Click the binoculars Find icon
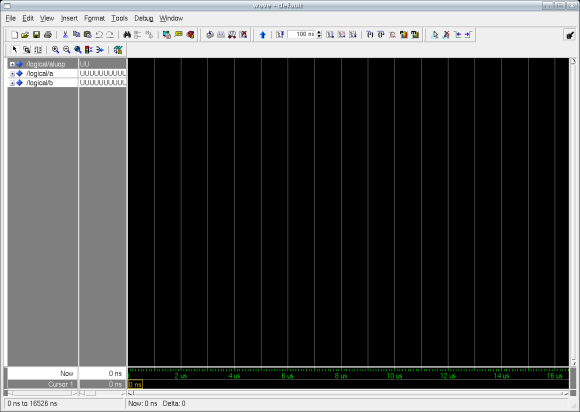The image size is (580, 412). [127, 34]
